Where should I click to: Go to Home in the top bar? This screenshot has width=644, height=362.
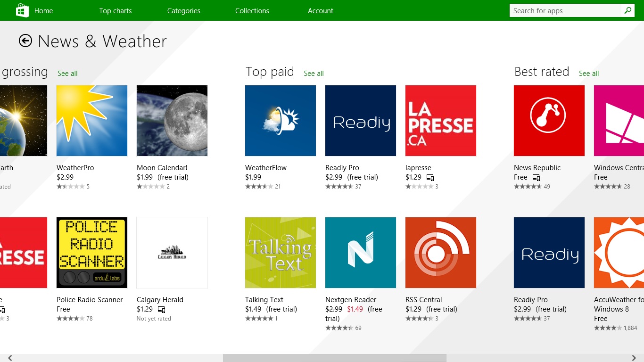(43, 10)
